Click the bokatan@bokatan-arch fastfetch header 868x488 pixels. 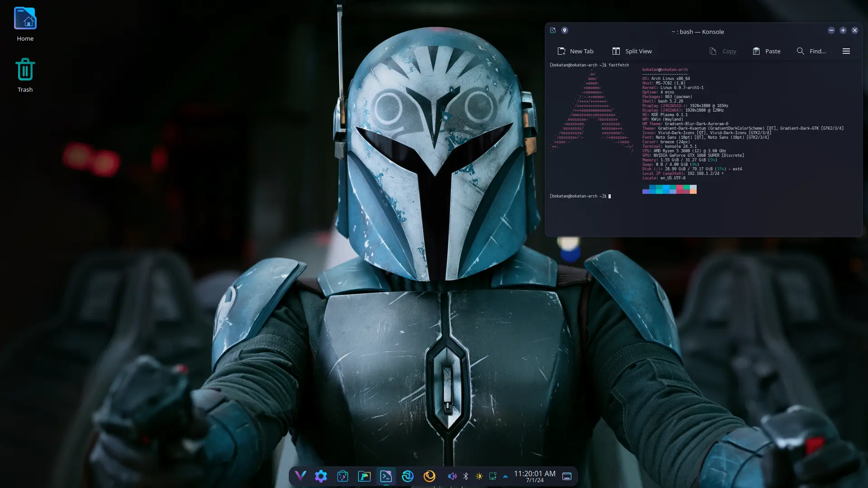click(665, 70)
